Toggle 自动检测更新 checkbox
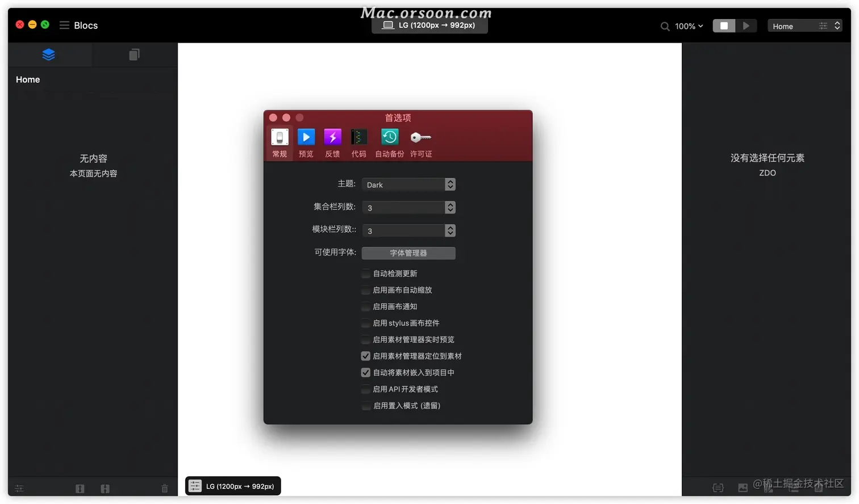This screenshot has width=859, height=504. [366, 274]
